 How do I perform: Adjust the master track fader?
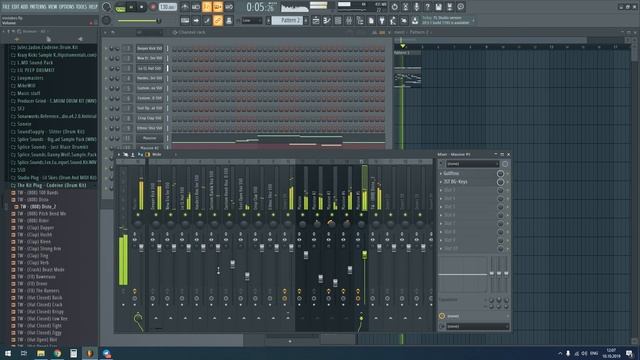pyautogui.click(x=141, y=248)
